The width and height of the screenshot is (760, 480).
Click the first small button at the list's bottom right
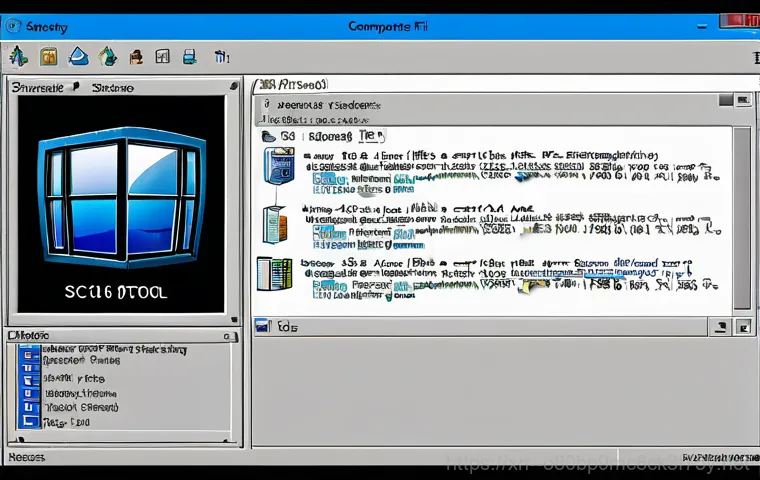coord(718,326)
